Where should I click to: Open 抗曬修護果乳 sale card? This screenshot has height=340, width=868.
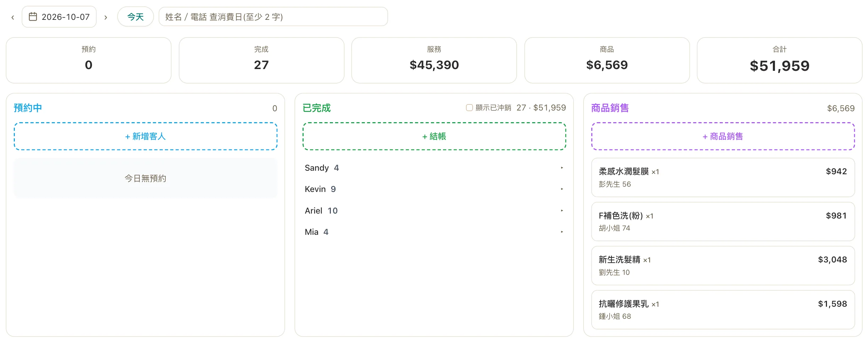coord(723,310)
